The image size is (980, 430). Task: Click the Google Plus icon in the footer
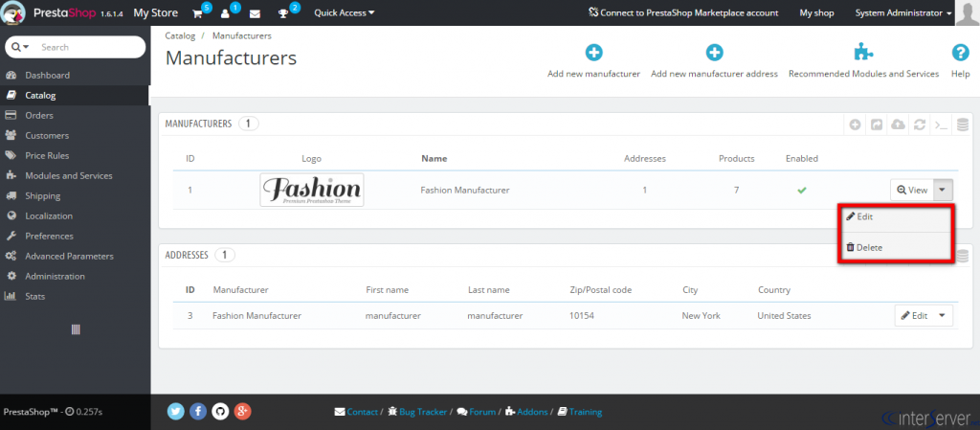pos(242,411)
